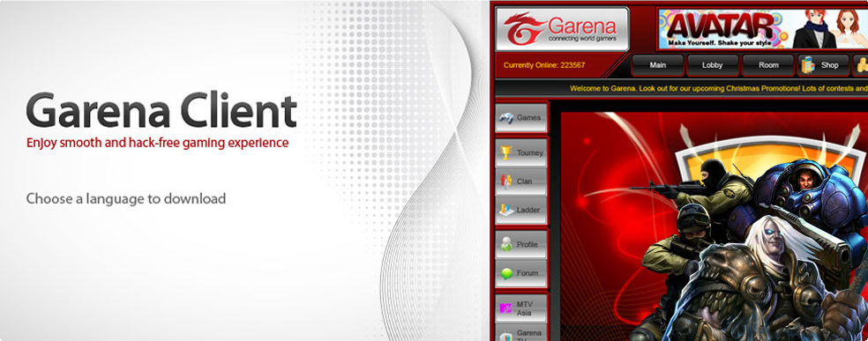
Task: Select the Clan sidebar button
Action: (521, 182)
